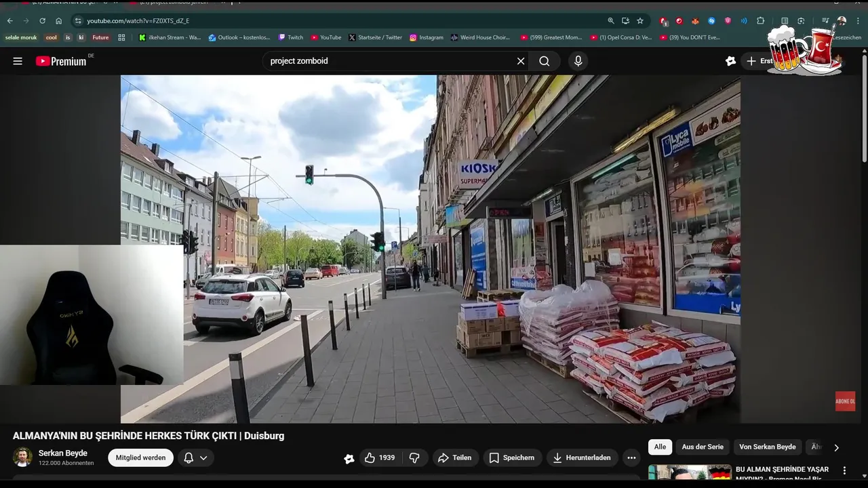Image resolution: width=868 pixels, height=488 pixels.
Task: Open Weird House Choir bookmark
Action: pos(480,37)
